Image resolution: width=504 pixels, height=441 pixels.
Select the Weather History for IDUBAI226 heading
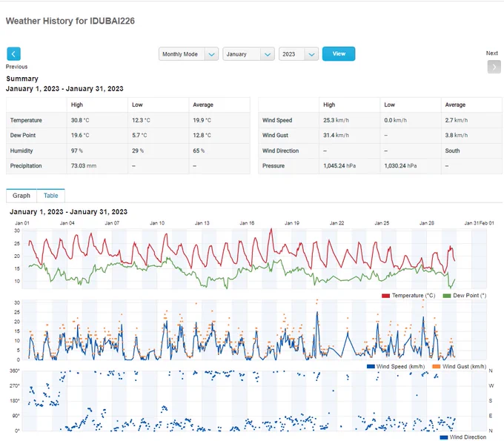pyautogui.click(x=70, y=21)
